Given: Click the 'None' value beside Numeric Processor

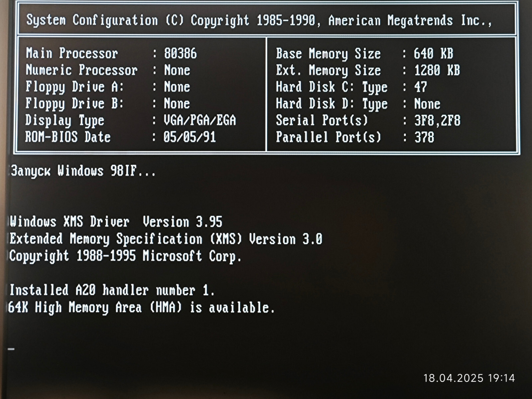Looking at the screenshot, I should point(177,70).
